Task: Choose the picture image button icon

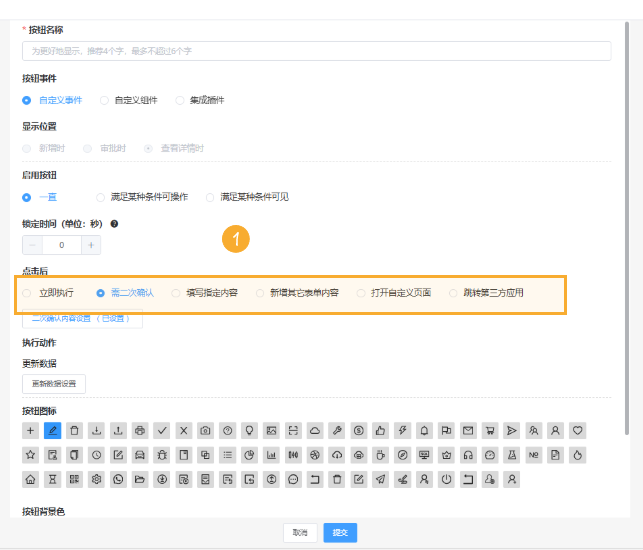Action: (x=271, y=431)
